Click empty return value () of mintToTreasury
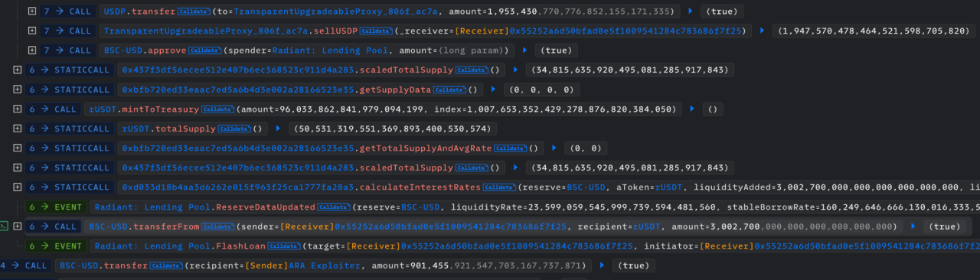This screenshot has height=280, width=980. pyautogui.click(x=712, y=109)
